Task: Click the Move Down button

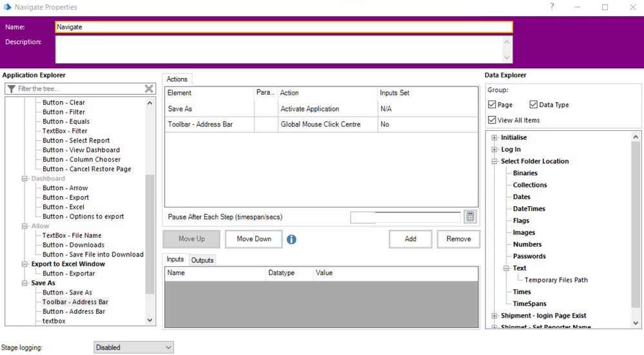Action: pos(254,239)
